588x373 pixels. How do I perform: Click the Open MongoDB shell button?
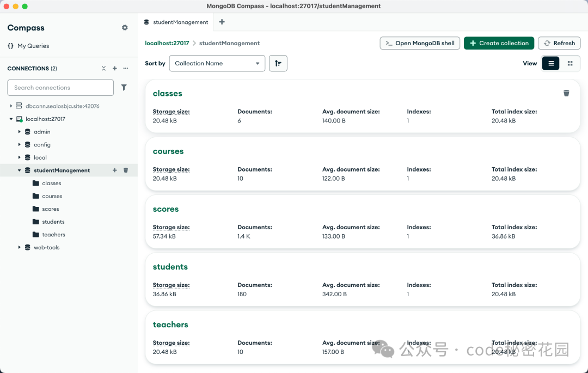[x=420, y=43]
